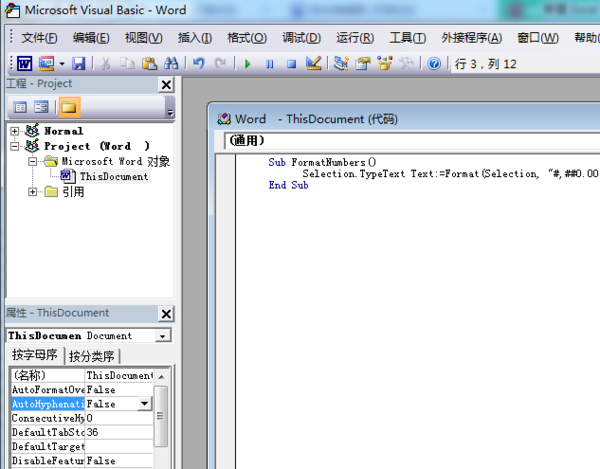Open the 编辑(E) menu
Screen dimensions: 600x469
[91, 37]
